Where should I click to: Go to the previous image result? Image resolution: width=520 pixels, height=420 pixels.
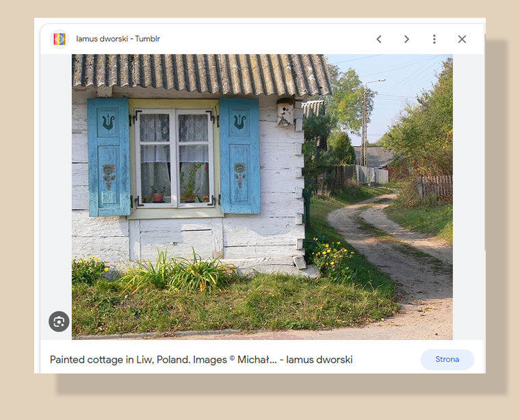379,39
